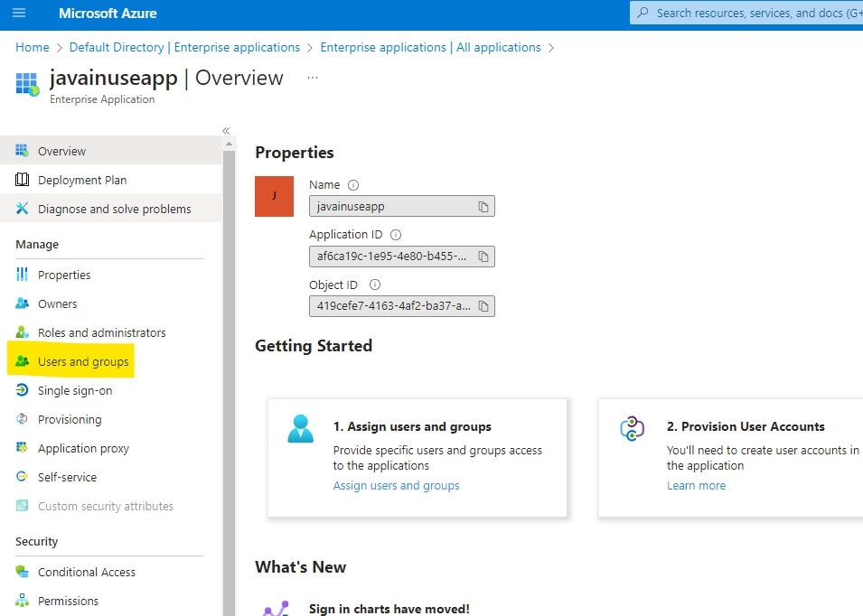Viewport: 863px width, 616px height.
Task: Collapse the sidebar with double chevron
Action: (x=226, y=131)
